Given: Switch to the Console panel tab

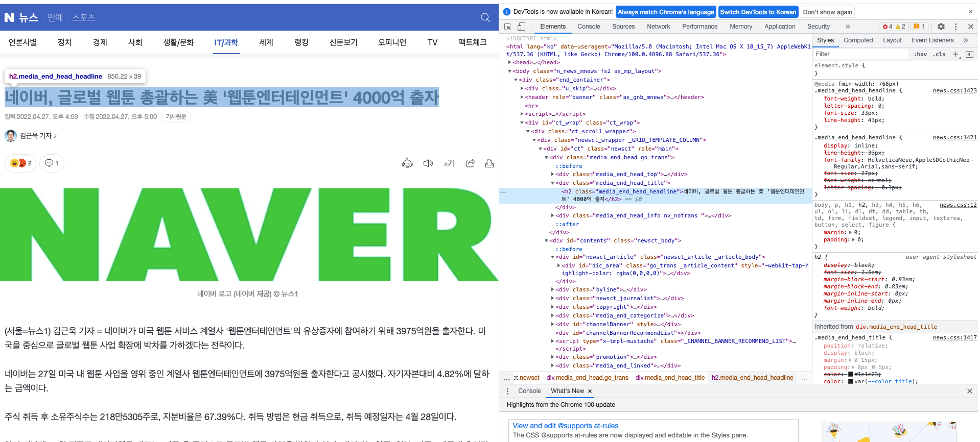Looking at the screenshot, I should 589,27.
